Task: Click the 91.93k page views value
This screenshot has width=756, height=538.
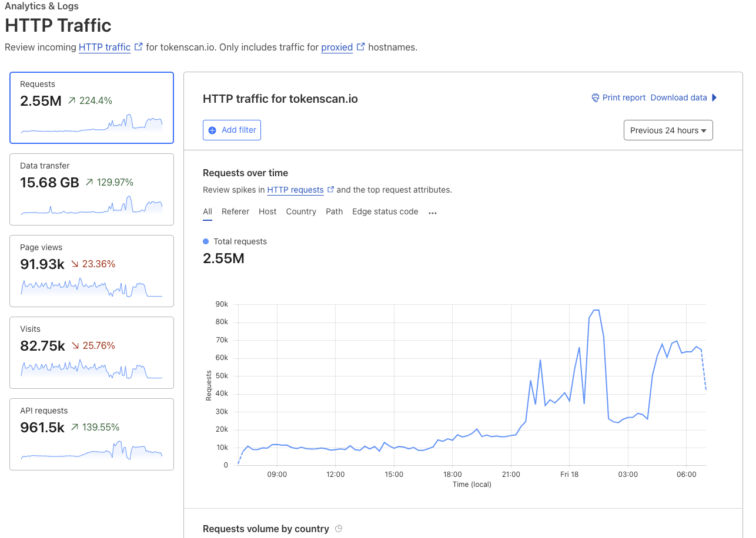Action: point(42,264)
